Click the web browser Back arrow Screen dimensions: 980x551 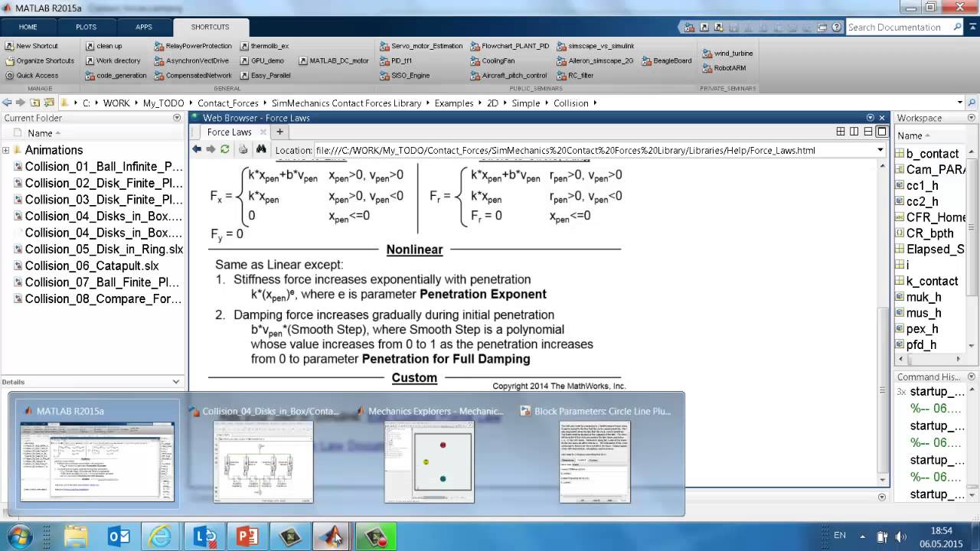[197, 149]
